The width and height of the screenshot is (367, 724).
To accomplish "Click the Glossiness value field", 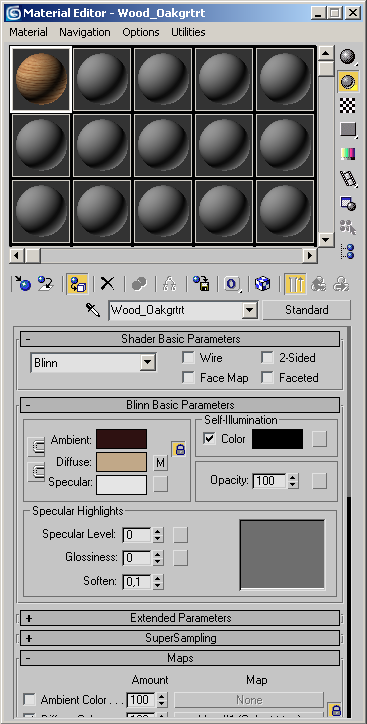I will 137,558.
